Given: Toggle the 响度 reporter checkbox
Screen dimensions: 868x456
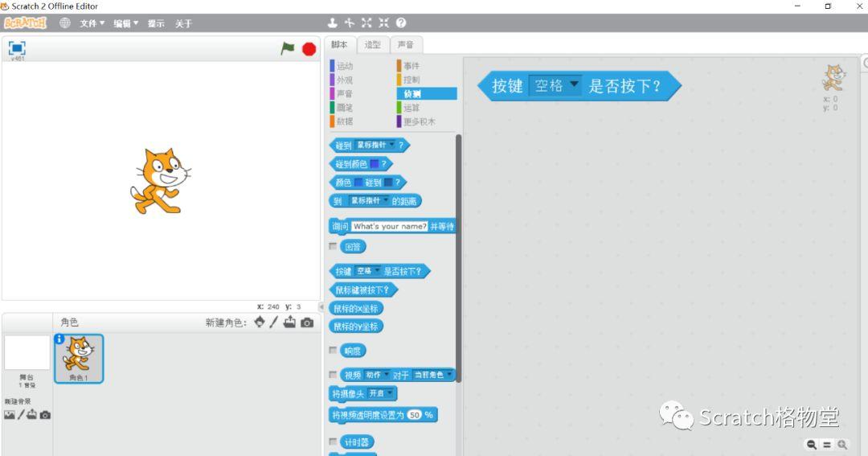Looking at the screenshot, I should click(x=333, y=350).
